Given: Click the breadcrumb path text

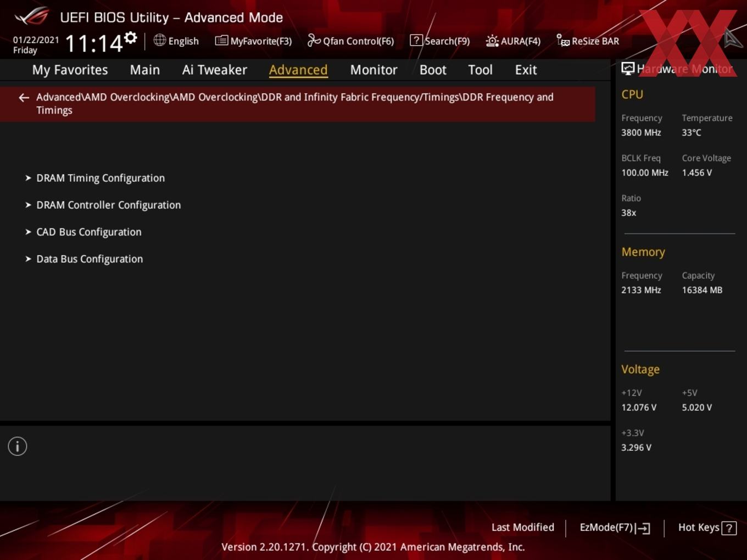Looking at the screenshot, I should 295,103.
